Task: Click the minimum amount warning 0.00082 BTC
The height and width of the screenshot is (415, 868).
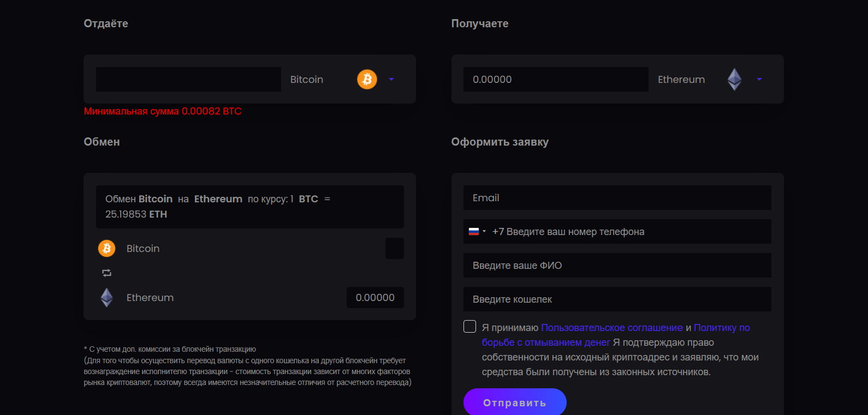Action: [163, 111]
